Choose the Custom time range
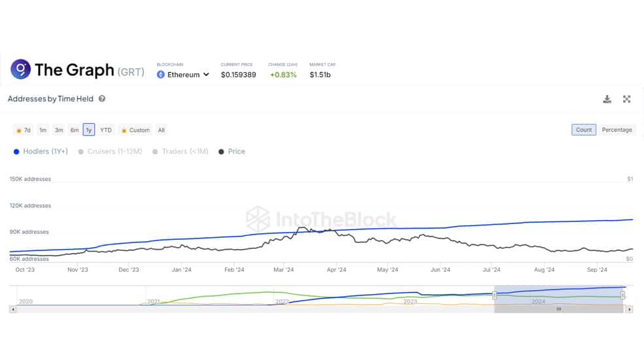 point(135,130)
